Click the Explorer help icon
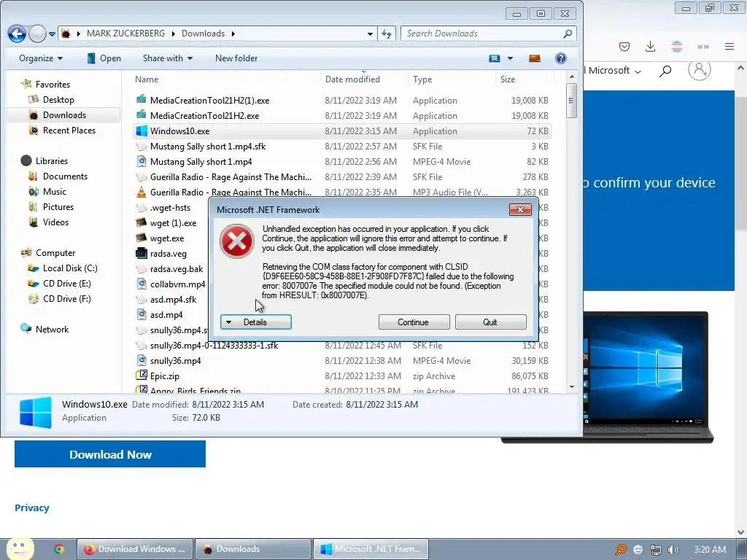This screenshot has width=747, height=560. (x=561, y=58)
